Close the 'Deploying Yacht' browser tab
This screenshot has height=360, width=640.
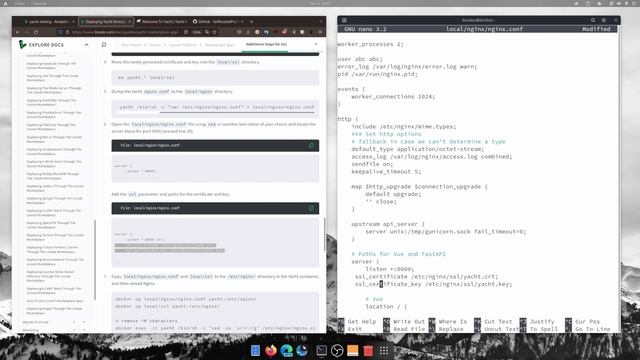[129, 22]
